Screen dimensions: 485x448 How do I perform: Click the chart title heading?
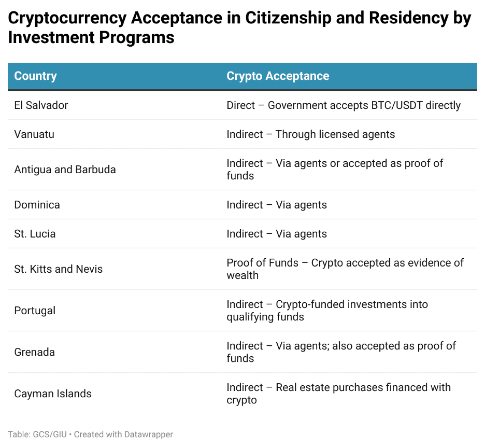[x=239, y=27]
